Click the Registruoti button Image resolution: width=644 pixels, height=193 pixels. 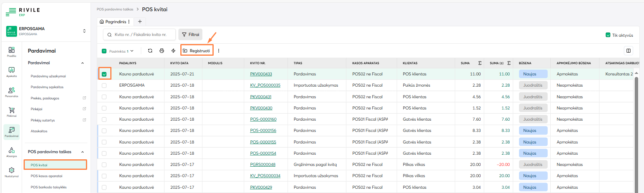tap(197, 51)
